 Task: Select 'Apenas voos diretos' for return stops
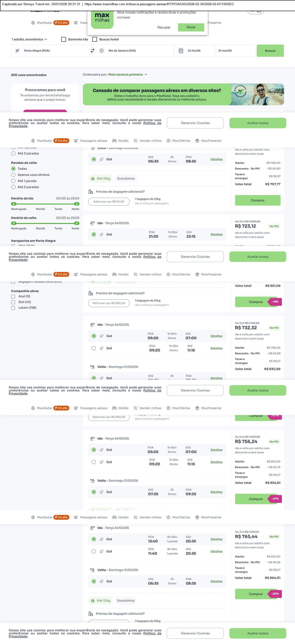coord(14,175)
